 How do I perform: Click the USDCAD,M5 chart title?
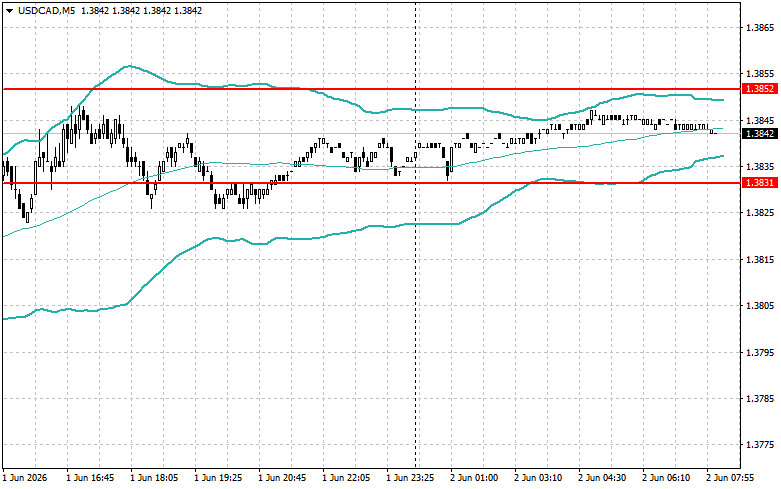coord(46,10)
